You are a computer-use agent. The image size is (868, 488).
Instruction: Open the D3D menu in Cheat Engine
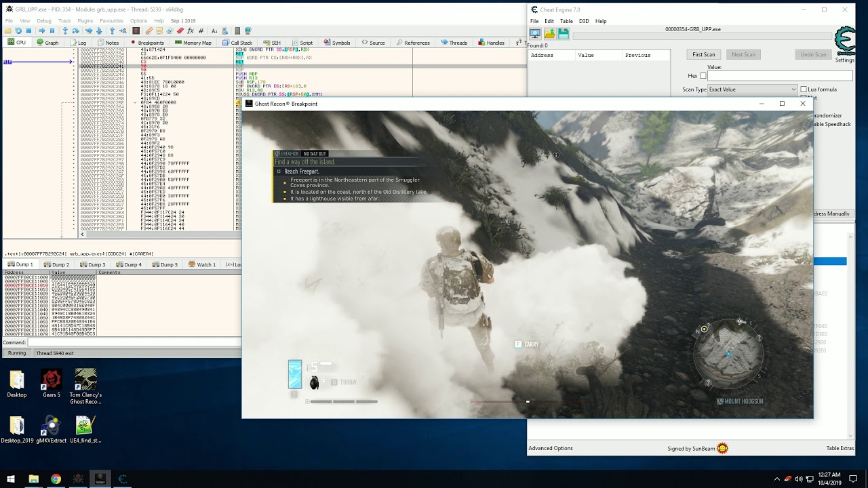pyautogui.click(x=584, y=21)
